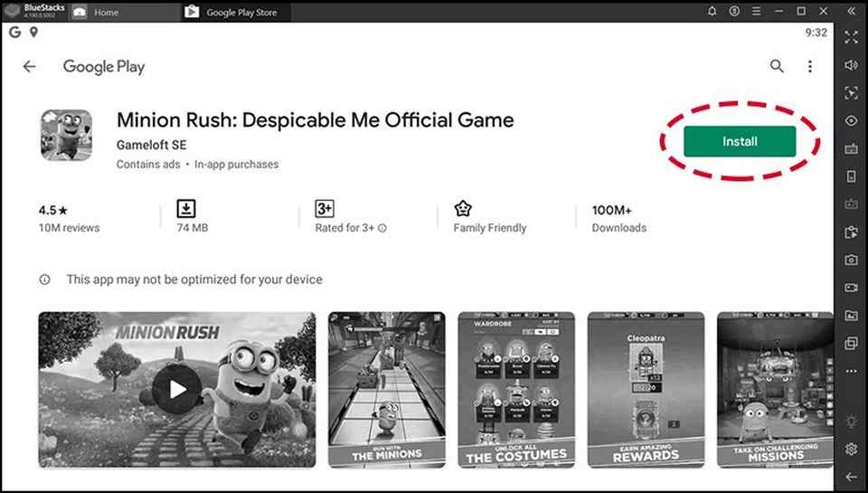Minimize the BlueStacks window

(778, 11)
